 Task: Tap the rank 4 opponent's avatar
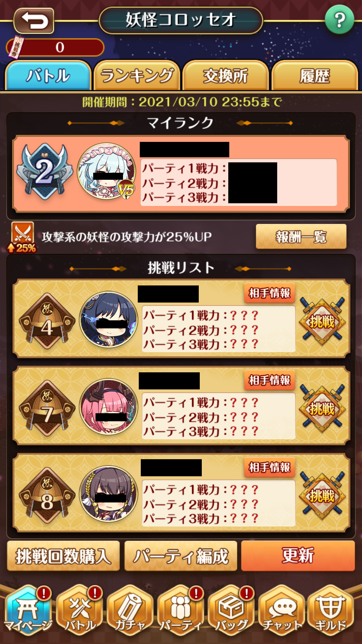coord(109,319)
